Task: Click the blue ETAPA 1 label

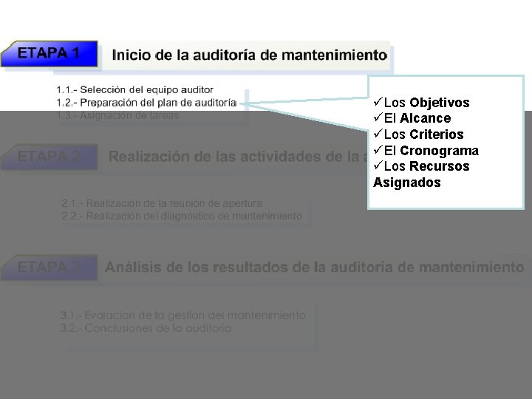Action: click(50, 54)
